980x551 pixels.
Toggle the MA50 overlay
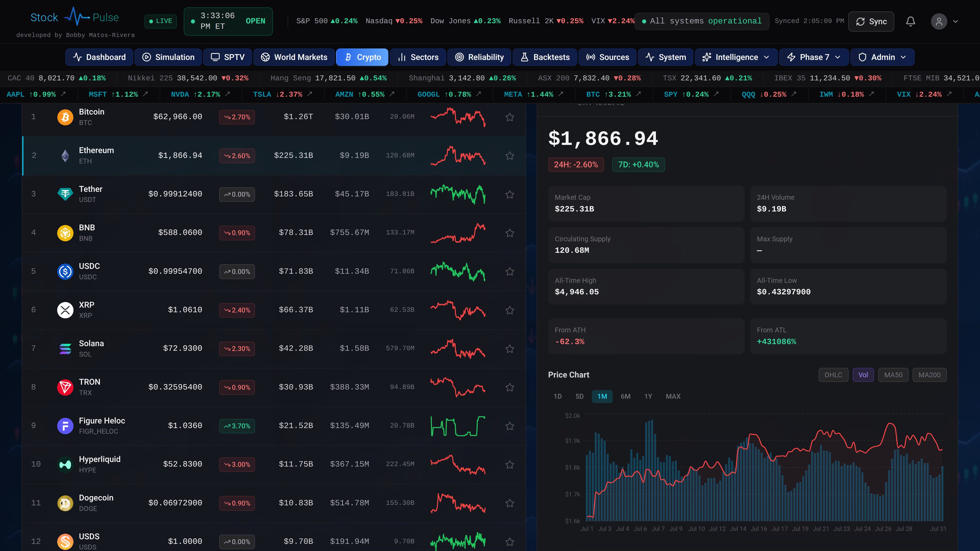pyautogui.click(x=893, y=375)
